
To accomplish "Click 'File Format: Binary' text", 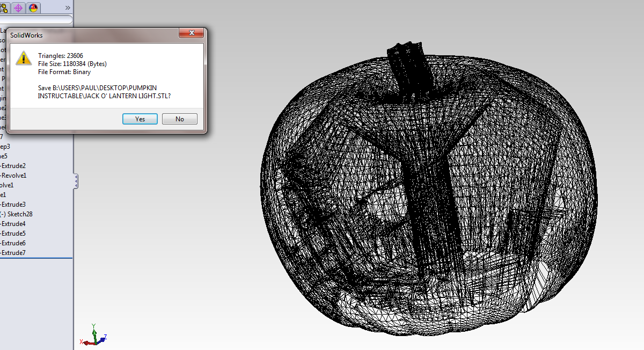I will (64, 72).
